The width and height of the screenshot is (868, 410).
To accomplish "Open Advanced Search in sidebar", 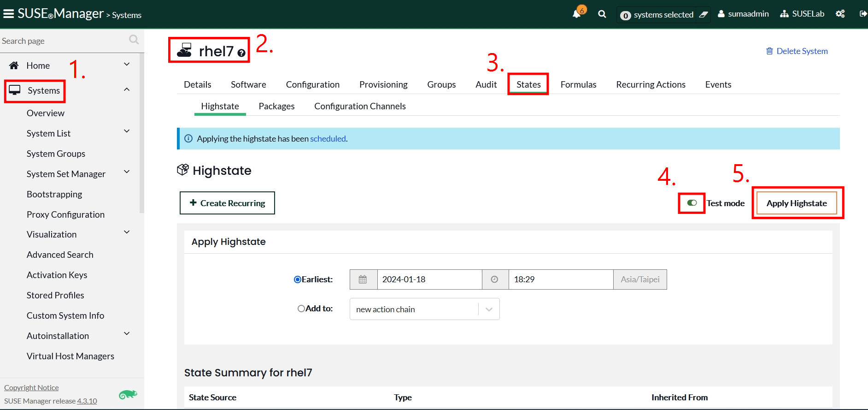I will [x=60, y=255].
